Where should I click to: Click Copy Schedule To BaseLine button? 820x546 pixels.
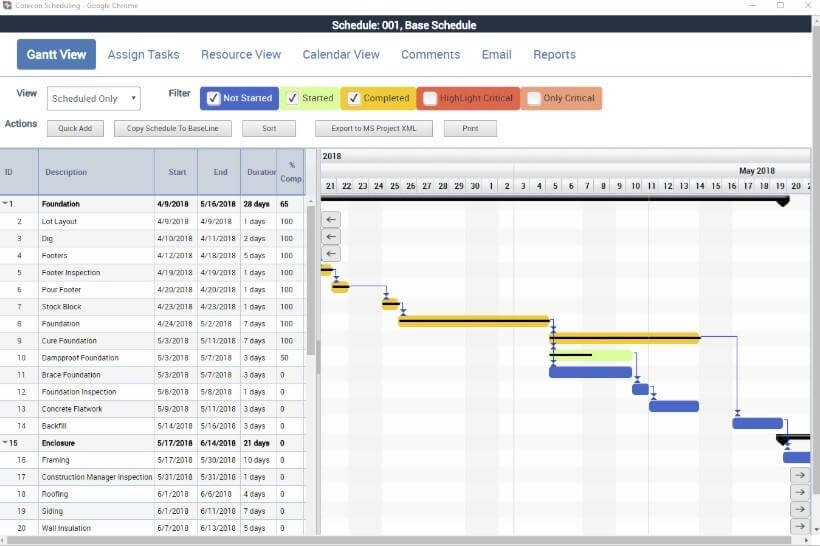[173, 129]
